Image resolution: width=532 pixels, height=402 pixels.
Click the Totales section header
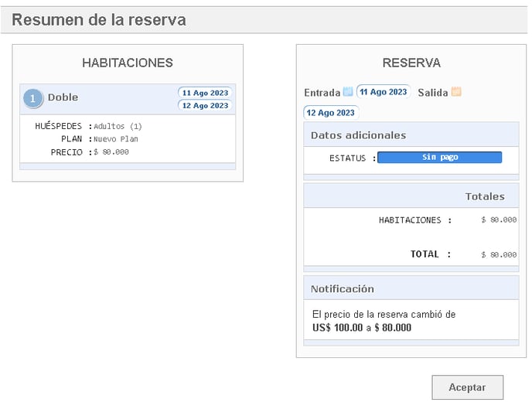[x=411, y=196]
